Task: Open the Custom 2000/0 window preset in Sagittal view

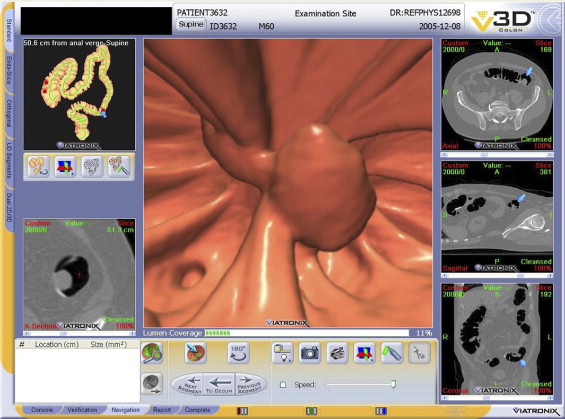Action: click(455, 169)
